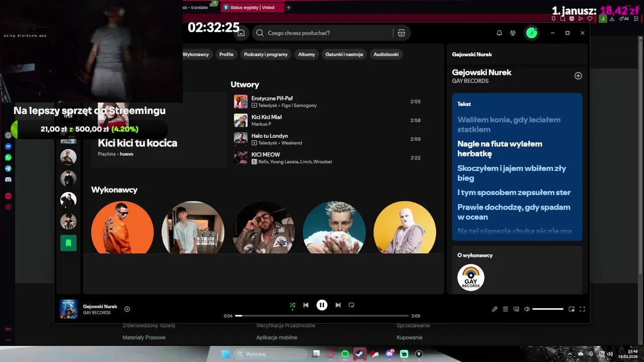Open Spotify from the taskbar
The image size is (644, 362).
point(345,354)
